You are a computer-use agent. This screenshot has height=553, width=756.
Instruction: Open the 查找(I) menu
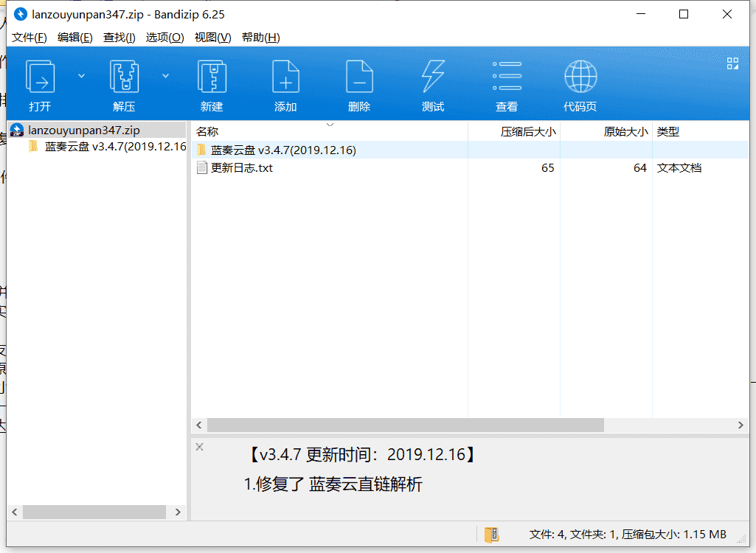[x=119, y=37]
